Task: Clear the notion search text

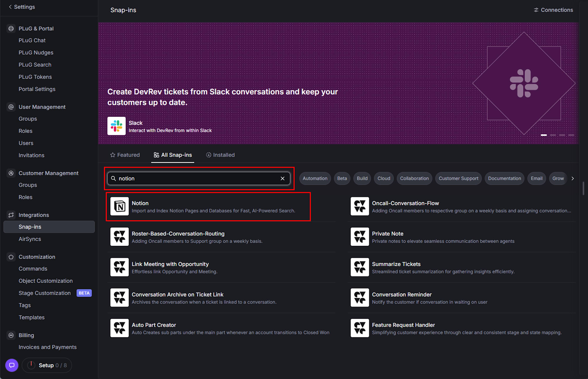Action: (283, 178)
